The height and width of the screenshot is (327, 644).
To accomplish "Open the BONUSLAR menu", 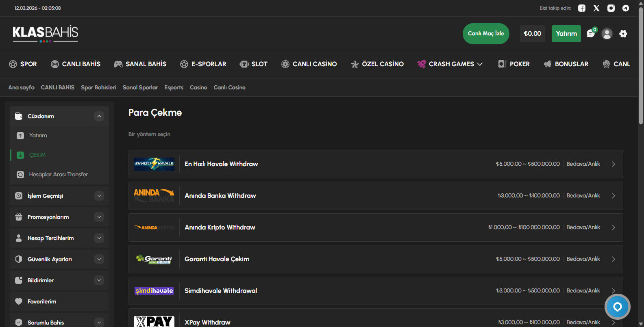I will coord(566,64).
